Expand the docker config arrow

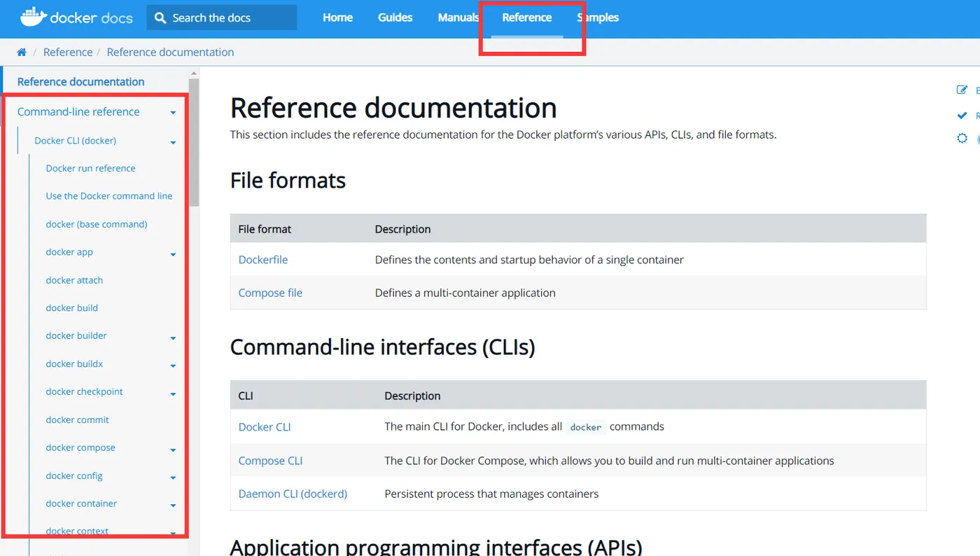click(173, 478)
